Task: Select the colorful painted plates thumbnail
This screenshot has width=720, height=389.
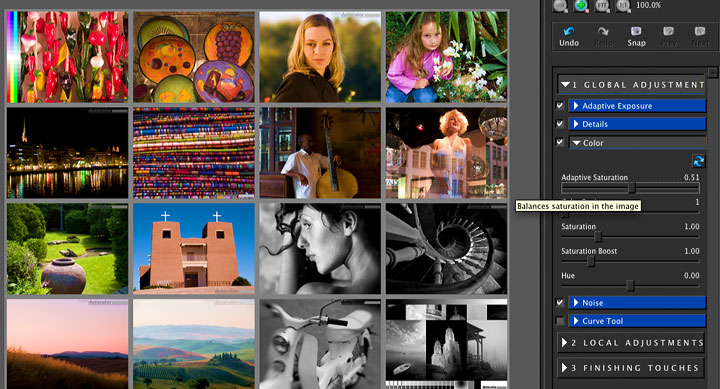Action: tap(194, 57)
